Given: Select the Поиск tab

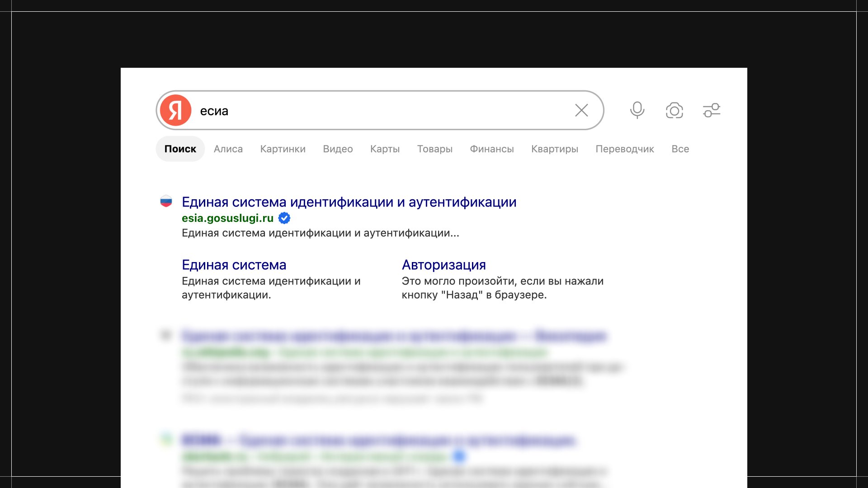Looking at the screenshot, I should pos(180,149).
